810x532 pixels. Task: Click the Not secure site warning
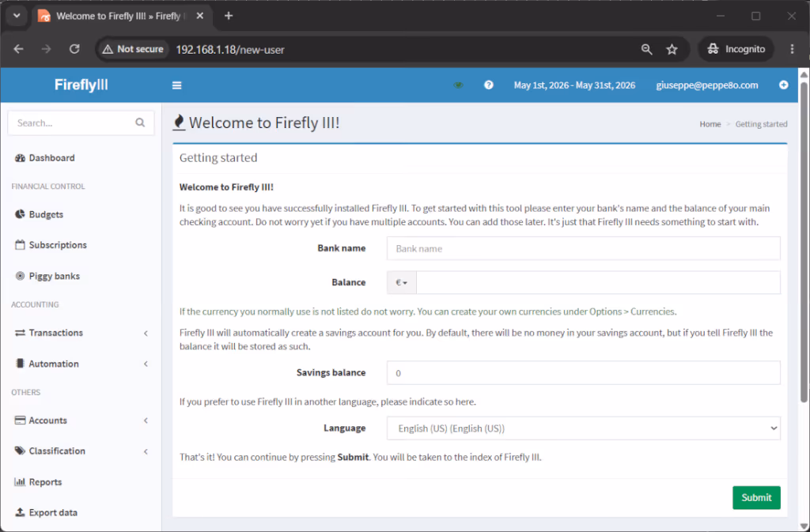tap(133, 49)
